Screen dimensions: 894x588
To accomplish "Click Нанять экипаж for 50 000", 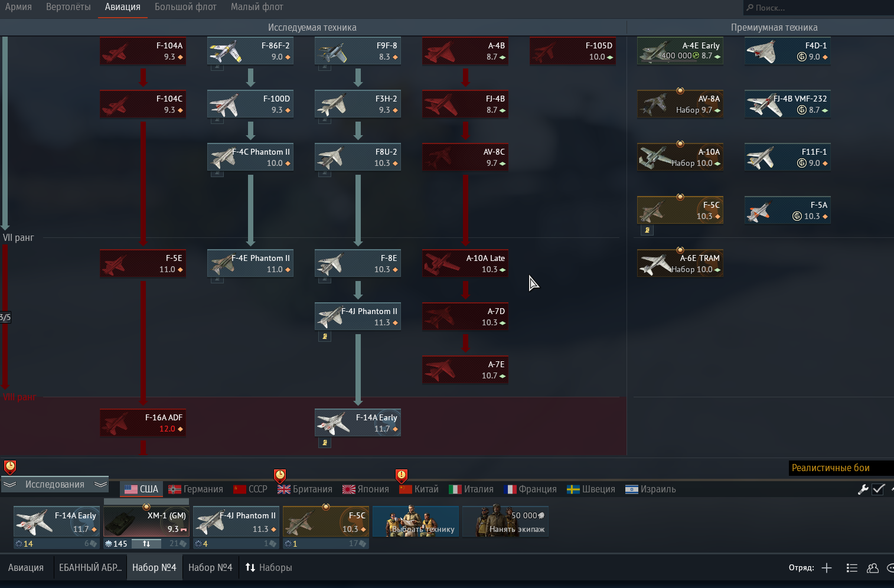I will (505, 521).
